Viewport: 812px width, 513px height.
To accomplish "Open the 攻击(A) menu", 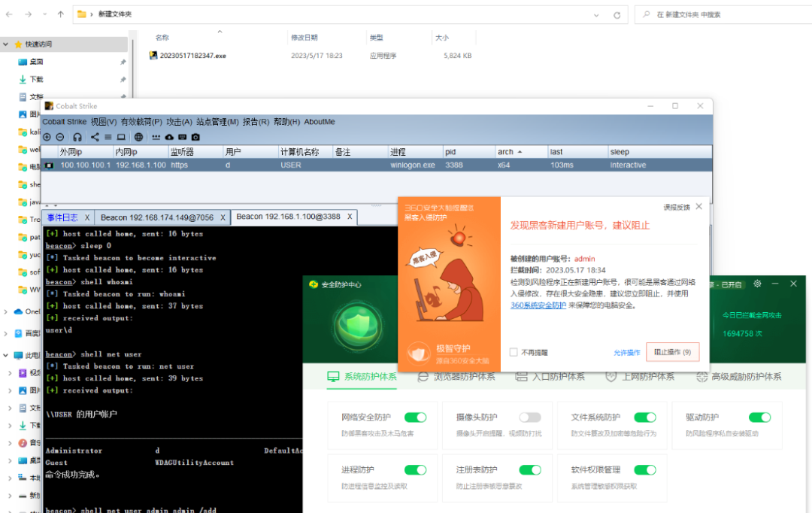I will (179, 122).
